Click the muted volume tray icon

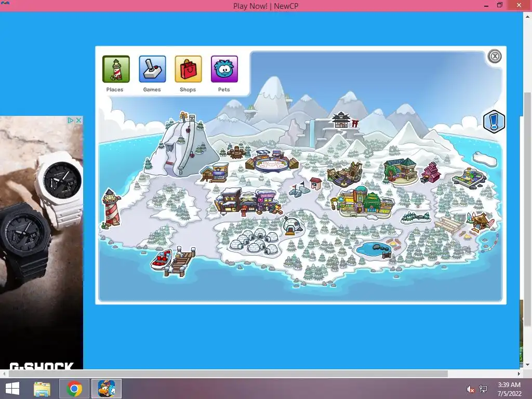click(x=470, y=389)
